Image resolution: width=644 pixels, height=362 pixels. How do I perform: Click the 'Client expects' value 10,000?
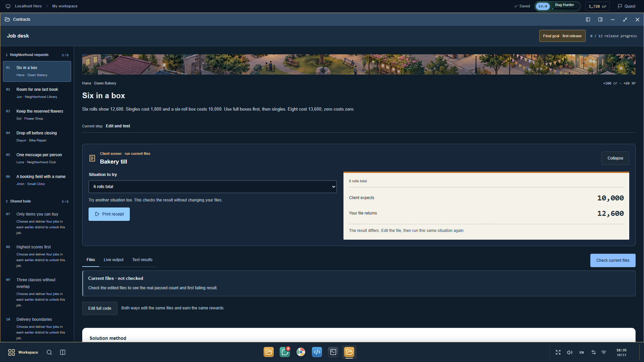pos(610,198)
